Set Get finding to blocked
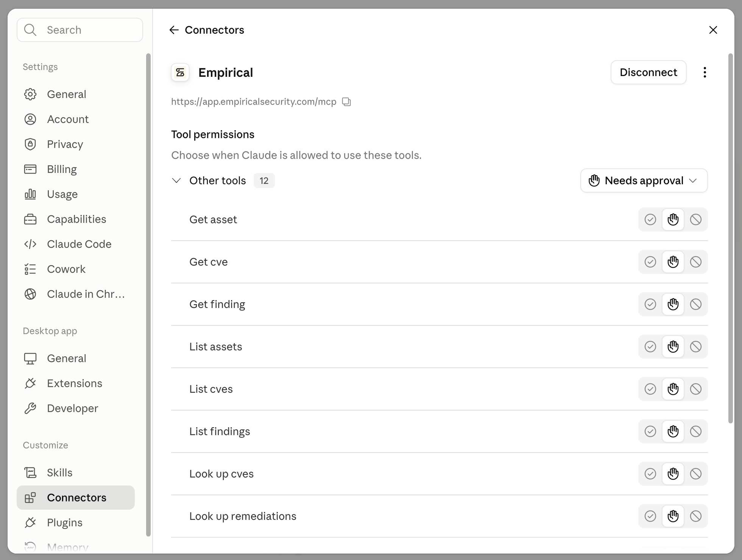This screenshot has width=742, height=560. point(696,304)
